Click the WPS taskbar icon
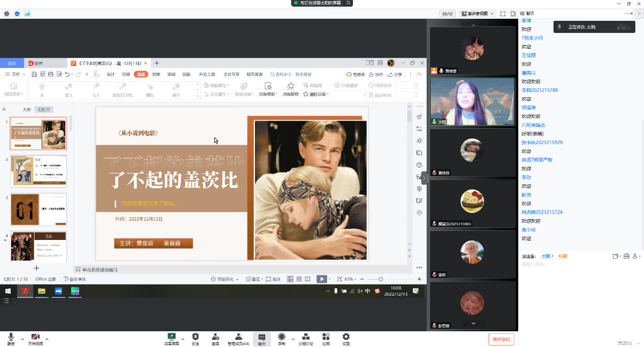644x347 pixels. pos(25,291)
